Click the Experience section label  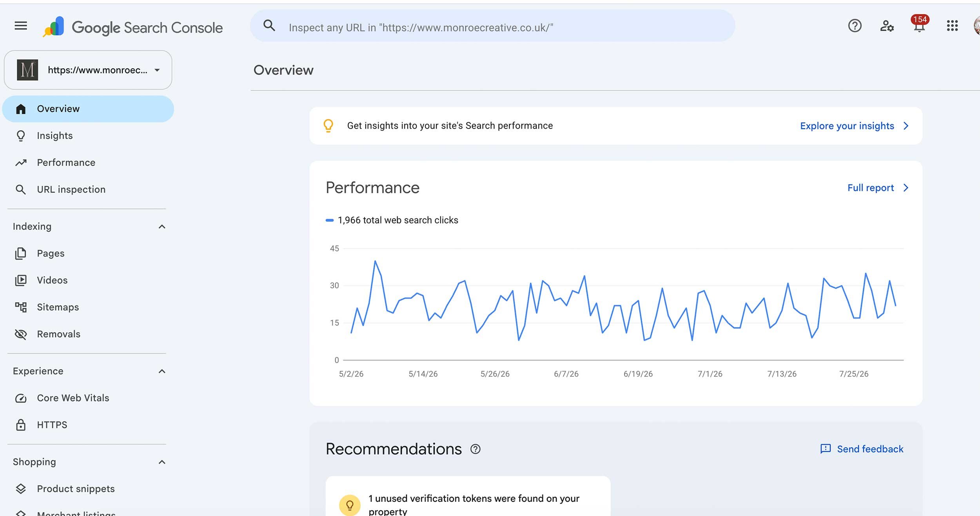[38, 371]
